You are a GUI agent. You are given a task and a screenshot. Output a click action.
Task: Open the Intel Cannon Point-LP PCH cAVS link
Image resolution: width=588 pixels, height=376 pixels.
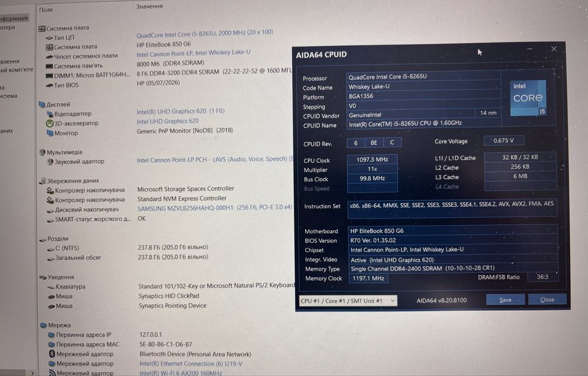[x=215, y=160]
